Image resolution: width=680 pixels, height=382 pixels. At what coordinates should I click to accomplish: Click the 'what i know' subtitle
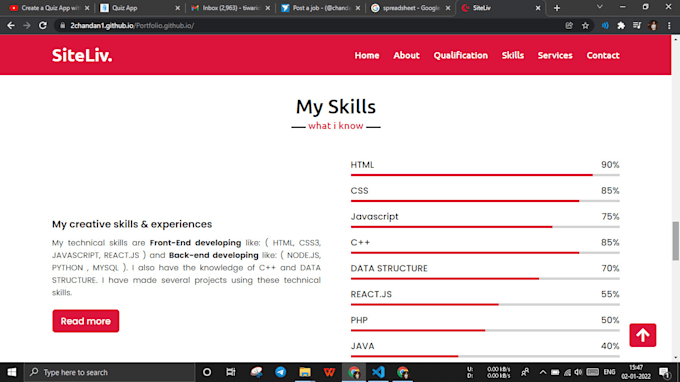[x=336, y=126]
